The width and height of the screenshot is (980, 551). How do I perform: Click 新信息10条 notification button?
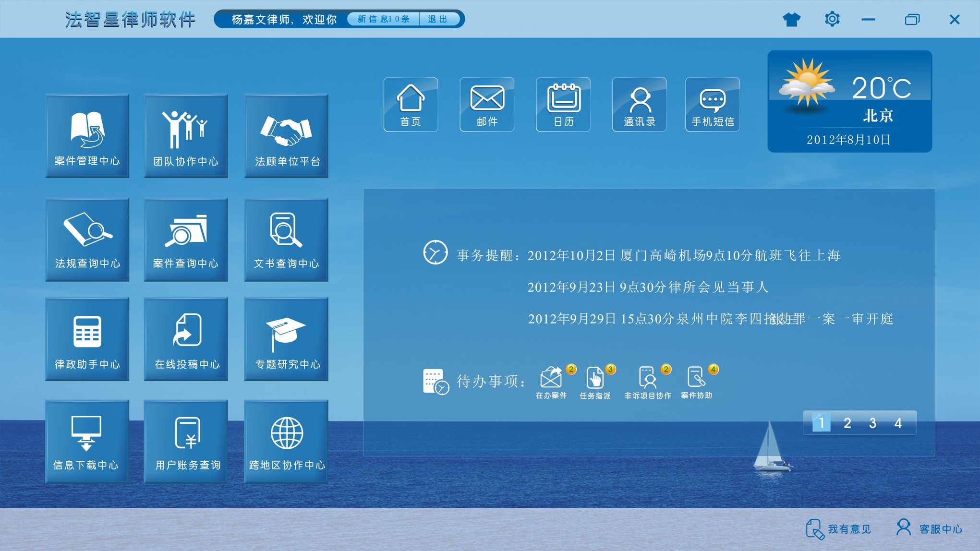point(384,19)
